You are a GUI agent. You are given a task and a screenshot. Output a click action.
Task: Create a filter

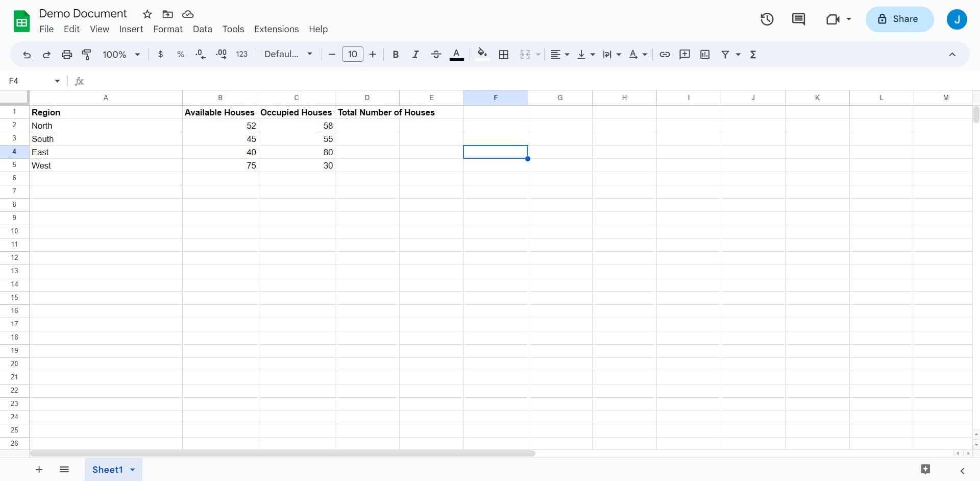(x=726, y=54)
